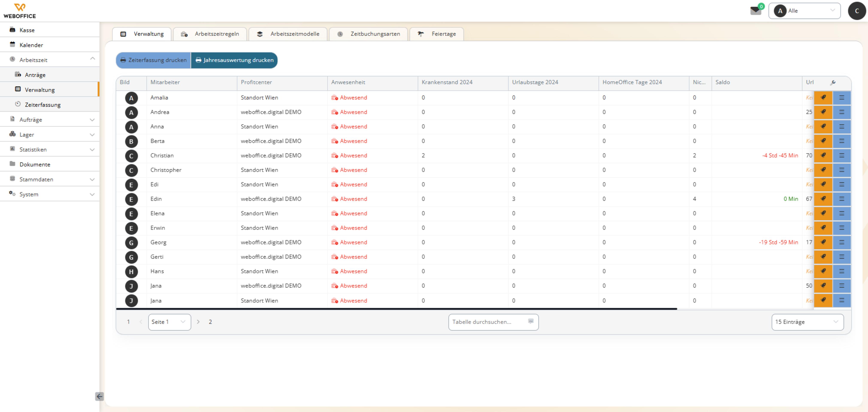Click avatar of Hans in Bild column
868x412 pixels.
coord(132,272)
